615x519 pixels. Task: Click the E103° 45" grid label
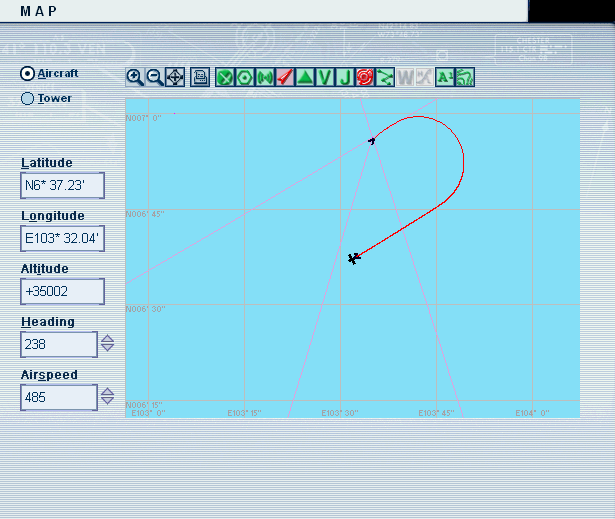click(436, 413)
